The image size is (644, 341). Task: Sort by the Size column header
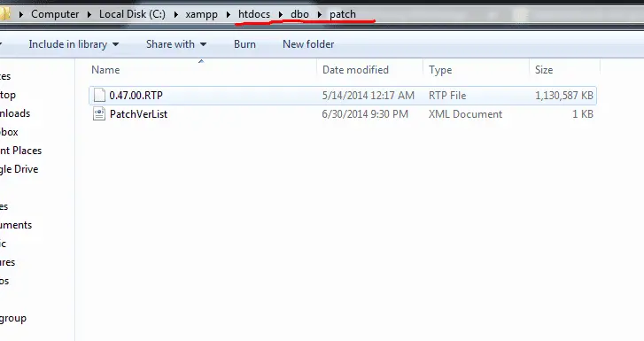coord(544,70)
